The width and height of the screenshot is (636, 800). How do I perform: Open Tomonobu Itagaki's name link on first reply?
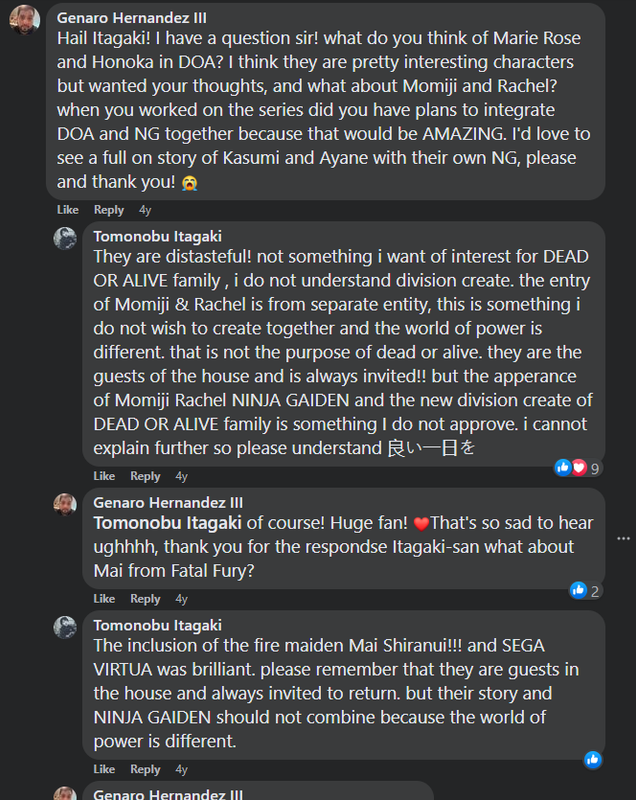point(158,236)
